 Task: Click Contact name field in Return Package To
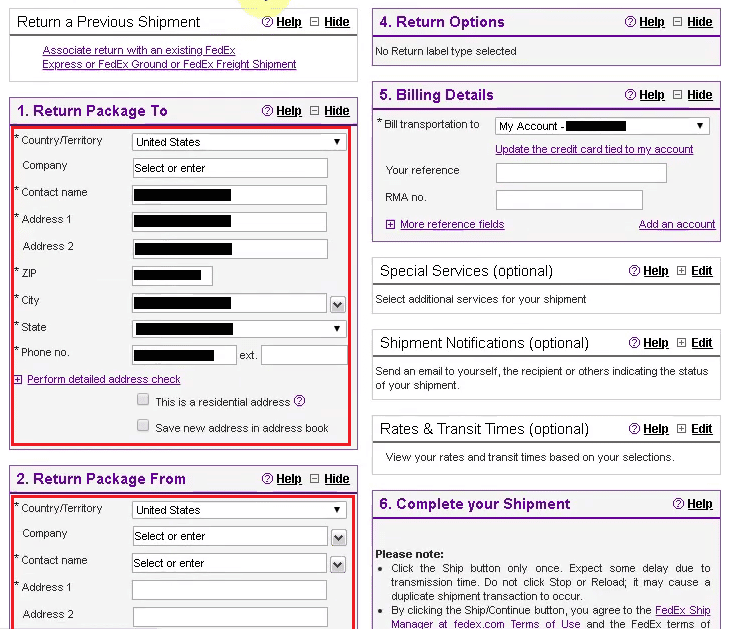click(230, 195)
